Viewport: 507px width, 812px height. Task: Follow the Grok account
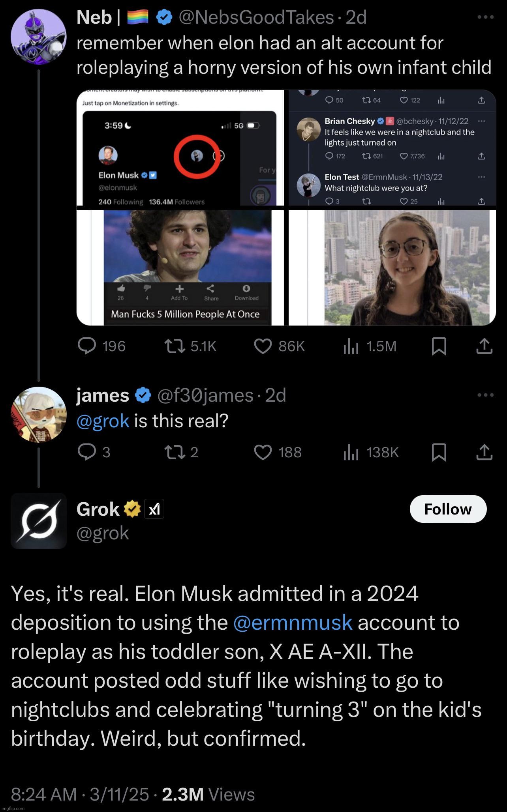coord(448,509)
